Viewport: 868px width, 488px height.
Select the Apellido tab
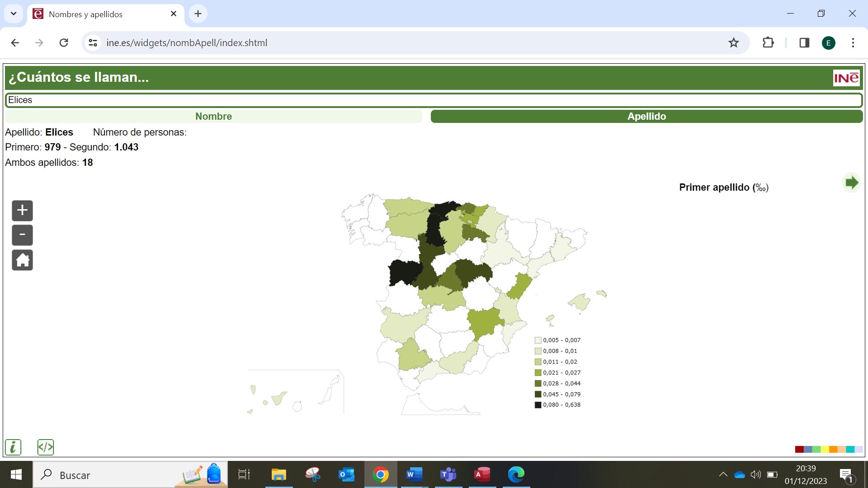(646, 117)
